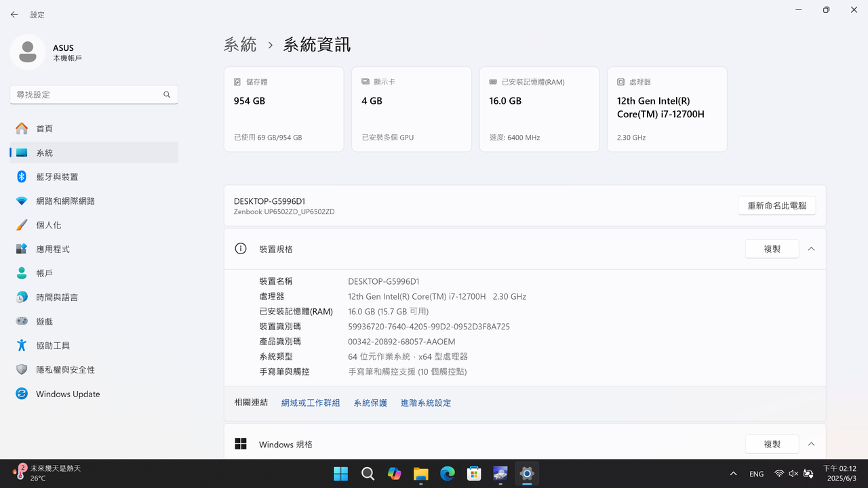Copy Windows specs with 複製 button
The height and width of the screenshot is (488, 868).
(772, 444)
